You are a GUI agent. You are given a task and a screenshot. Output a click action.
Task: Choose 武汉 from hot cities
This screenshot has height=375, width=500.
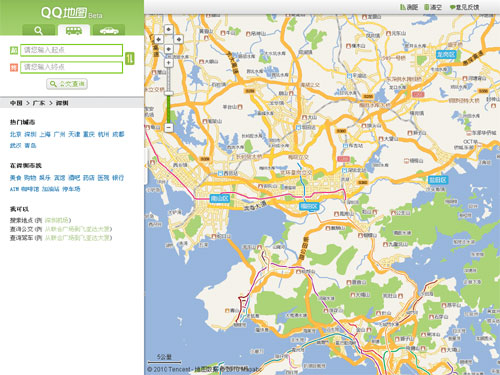(x=16, y=146)
